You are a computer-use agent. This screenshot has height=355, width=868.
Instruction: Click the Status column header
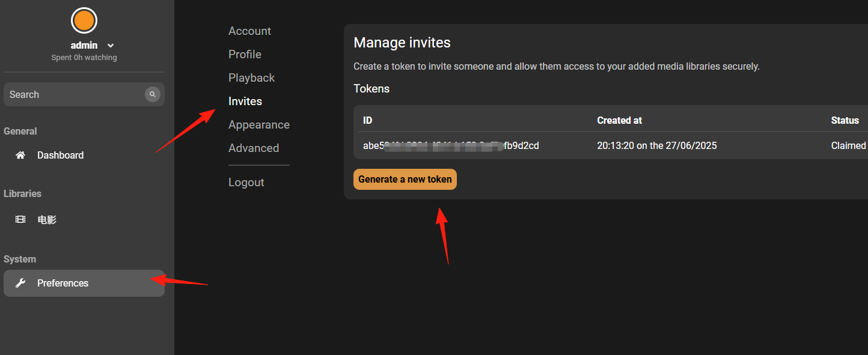(x=845, y=120)
